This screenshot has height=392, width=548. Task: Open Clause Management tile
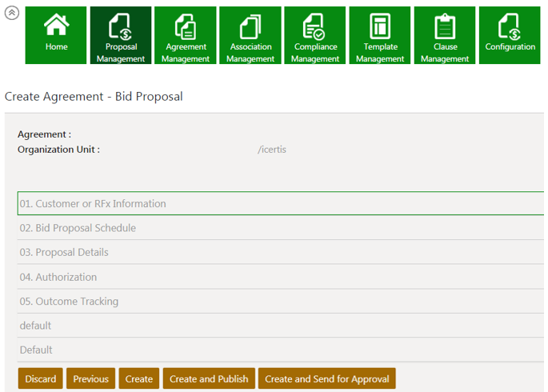(445, 35)
